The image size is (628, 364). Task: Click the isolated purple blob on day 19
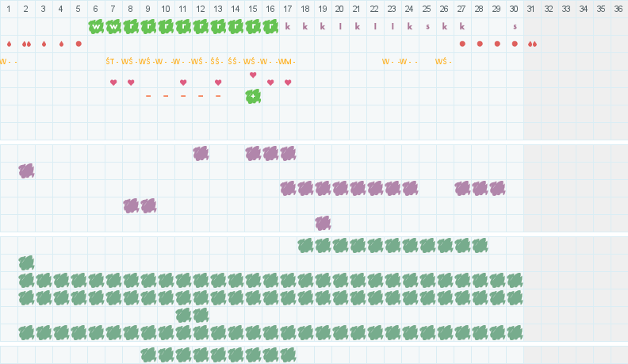[323, 223]
